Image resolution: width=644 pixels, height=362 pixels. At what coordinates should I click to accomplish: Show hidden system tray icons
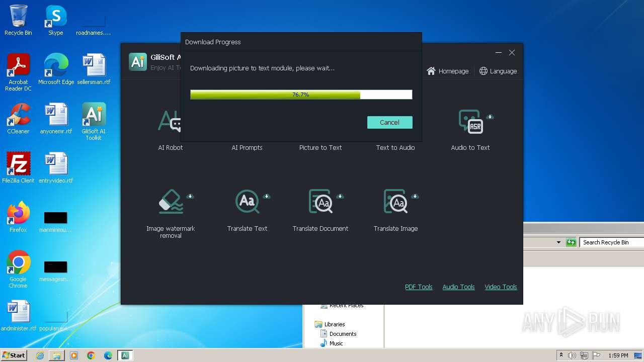[x=561, y=355]
